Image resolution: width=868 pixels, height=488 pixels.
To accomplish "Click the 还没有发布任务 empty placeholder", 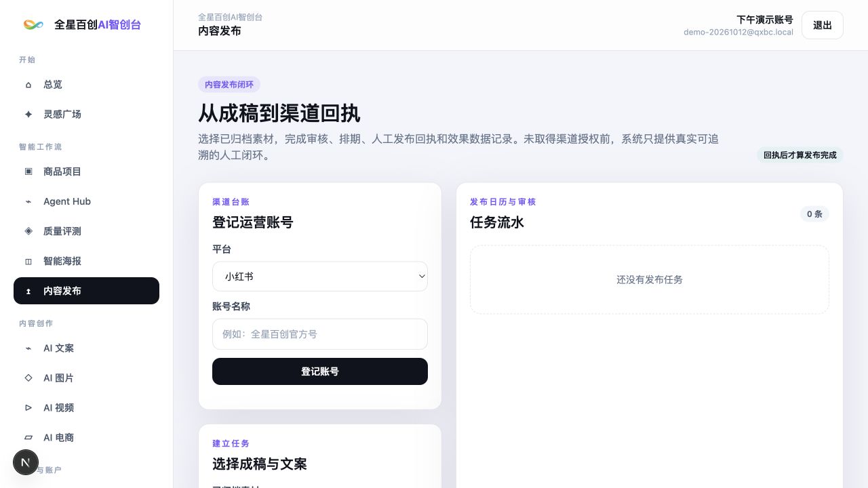I will pyautogui.click(x=650, y=279).
